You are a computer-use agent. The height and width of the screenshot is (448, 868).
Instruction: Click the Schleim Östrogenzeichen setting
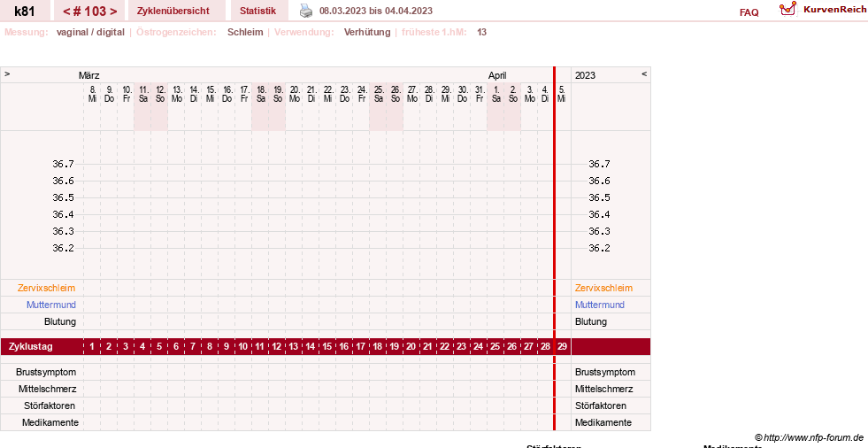pyautogui.click(x=245, y=32)
